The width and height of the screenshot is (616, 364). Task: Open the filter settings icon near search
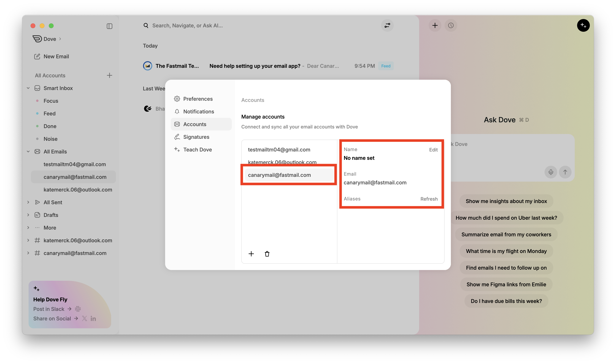(387, 26)
